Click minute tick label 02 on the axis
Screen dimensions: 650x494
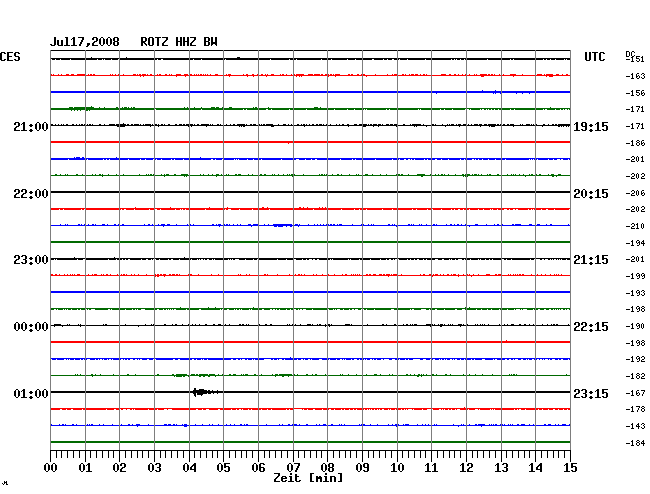(x=119, y=468)
